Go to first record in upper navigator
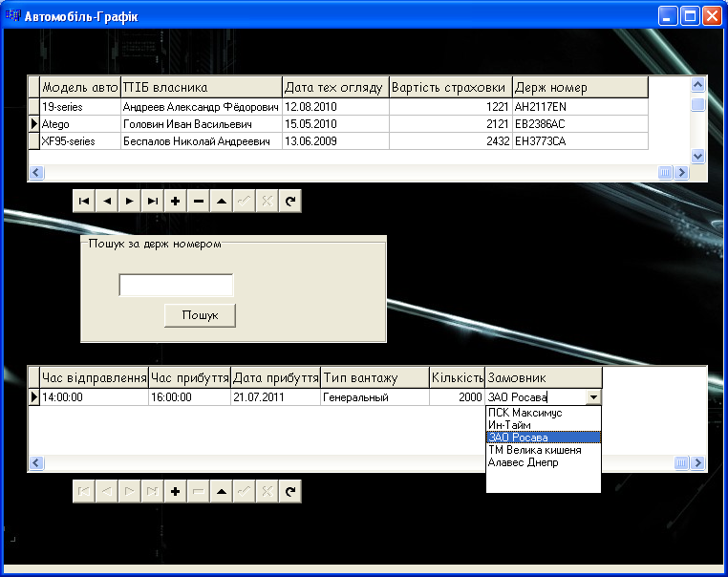 click(84, 202)
